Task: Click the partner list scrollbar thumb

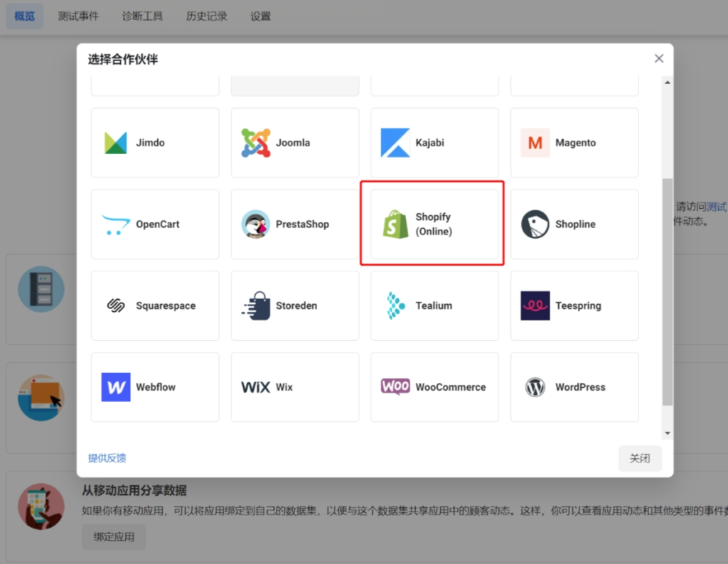Action: (667, 292)
